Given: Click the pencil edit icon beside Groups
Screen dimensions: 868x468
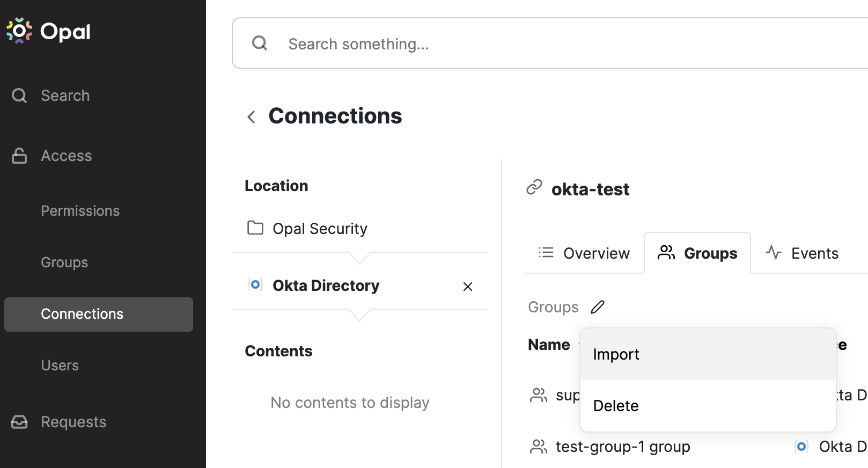Looking at the screenshot, I should [x=598, y=307].
